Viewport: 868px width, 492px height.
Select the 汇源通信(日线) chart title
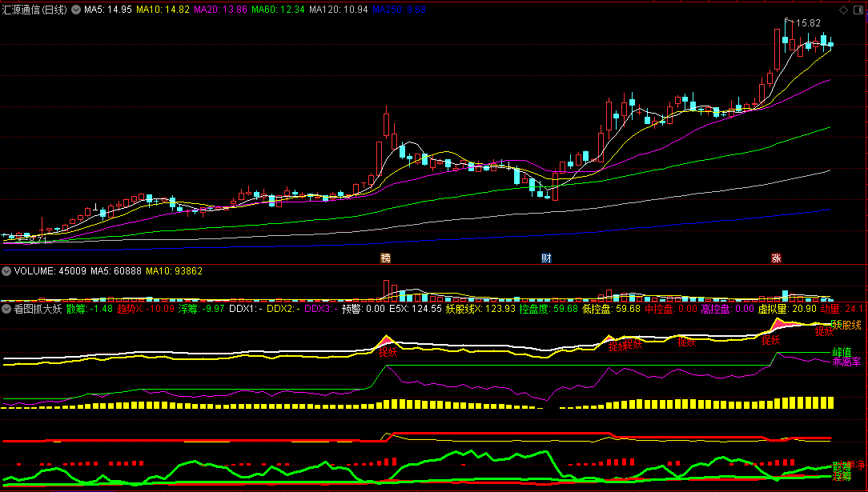[35, 10]
